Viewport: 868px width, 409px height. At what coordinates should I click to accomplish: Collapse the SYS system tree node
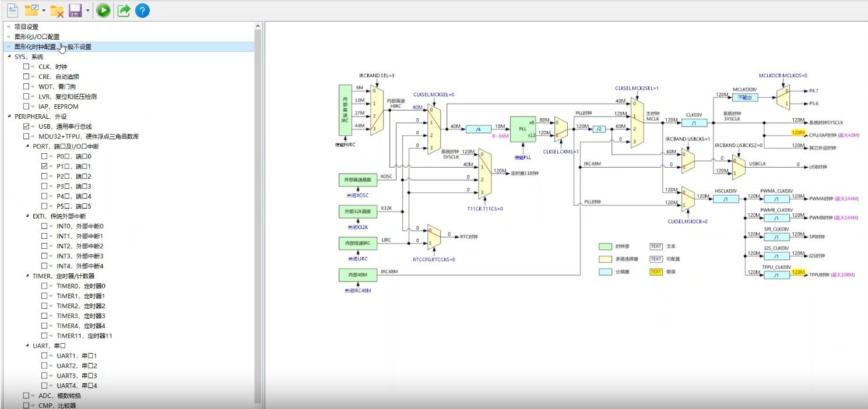click(x=9, y=57)
